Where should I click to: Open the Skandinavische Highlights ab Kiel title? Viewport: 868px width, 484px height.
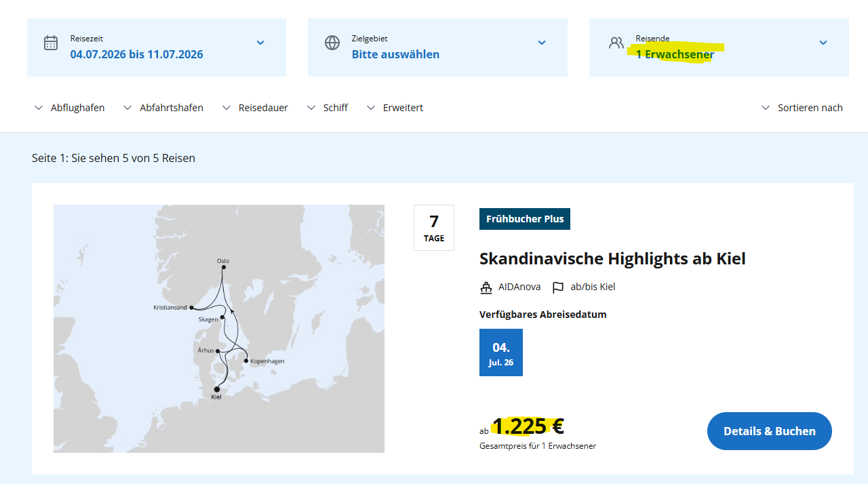[612, 258]
